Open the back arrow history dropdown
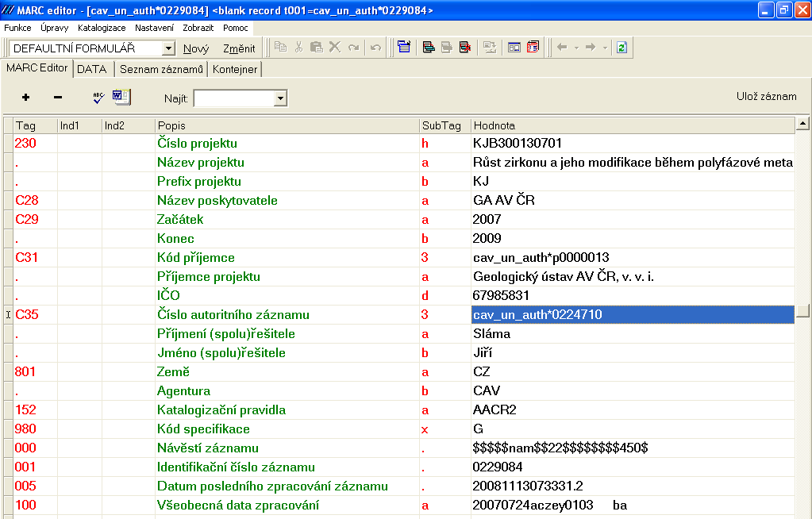 coord(576,48)
